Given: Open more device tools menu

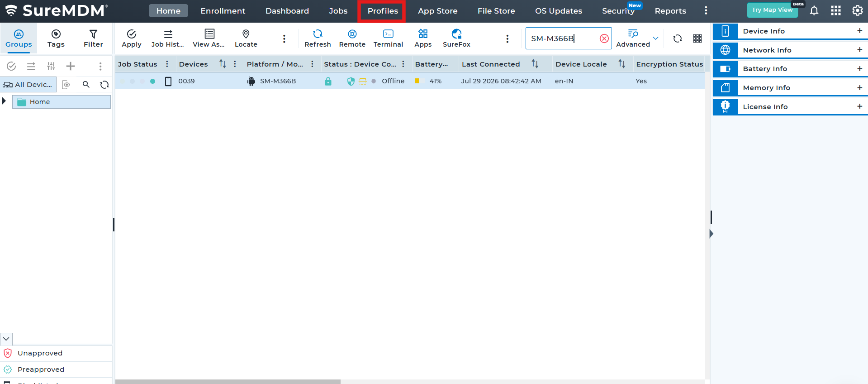Looking at the screenshot, I should pyautogui.click(x=507, y=39).
